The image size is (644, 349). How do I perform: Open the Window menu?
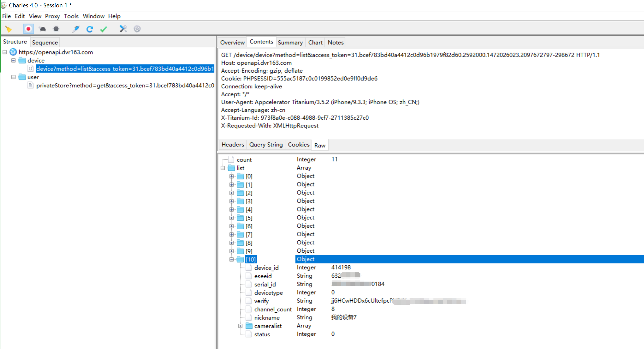point(93,16)
